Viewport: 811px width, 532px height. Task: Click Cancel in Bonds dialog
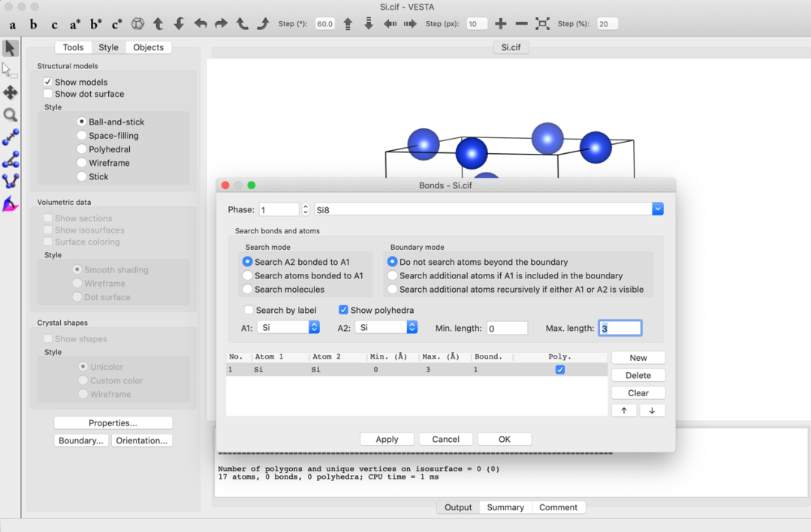click(445, 439)
